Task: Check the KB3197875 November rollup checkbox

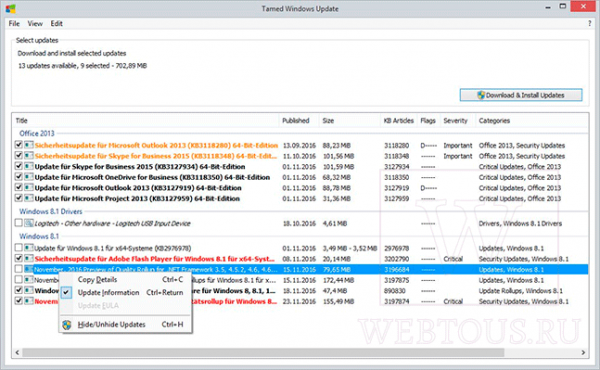Action: tap(18, 279)
